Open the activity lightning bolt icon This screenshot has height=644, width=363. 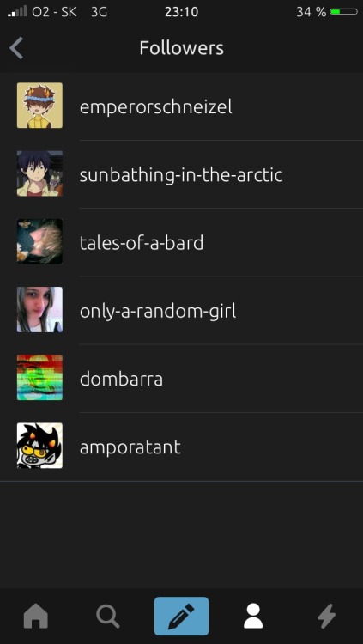pyautogui.click(x=327, y=617)
